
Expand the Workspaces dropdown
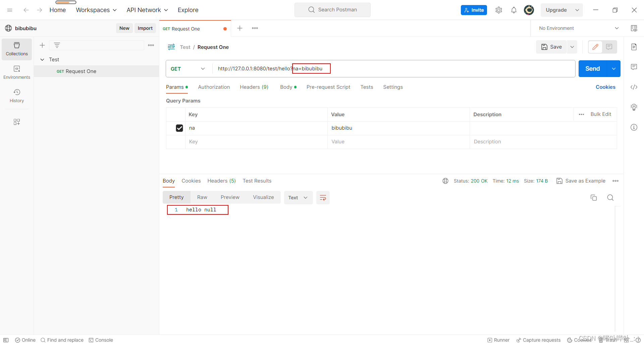(97, 10)
